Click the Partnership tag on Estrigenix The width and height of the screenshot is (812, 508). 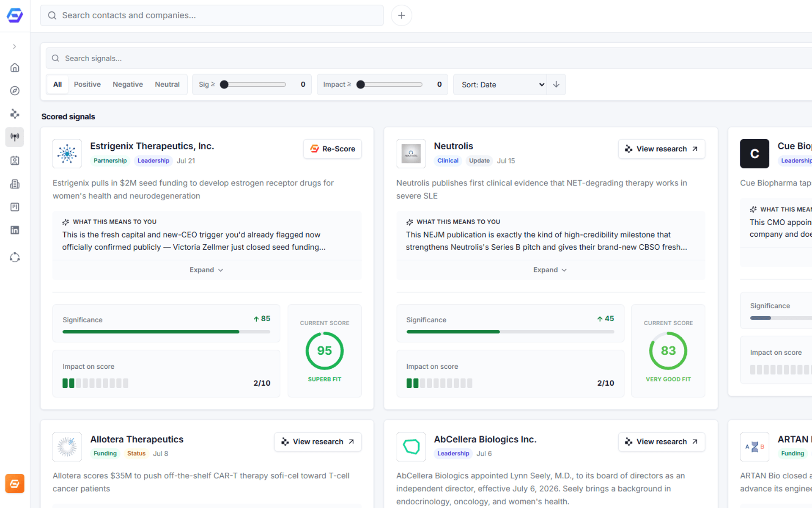[110, 161]
